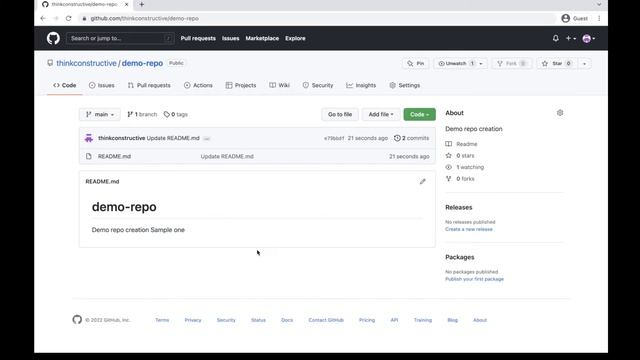Click the footer GitHub logo

click(77, 320)
